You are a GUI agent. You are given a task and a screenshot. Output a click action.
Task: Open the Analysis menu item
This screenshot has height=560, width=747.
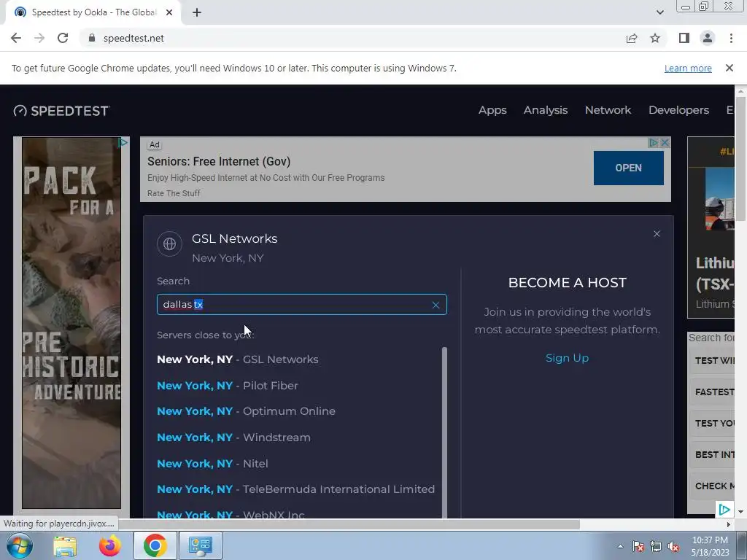click(x=546, y=110)
